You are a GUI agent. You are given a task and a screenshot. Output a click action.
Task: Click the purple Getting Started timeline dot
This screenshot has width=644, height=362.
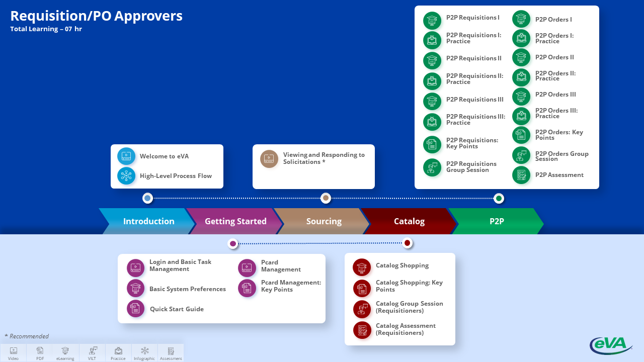point(232,244)
